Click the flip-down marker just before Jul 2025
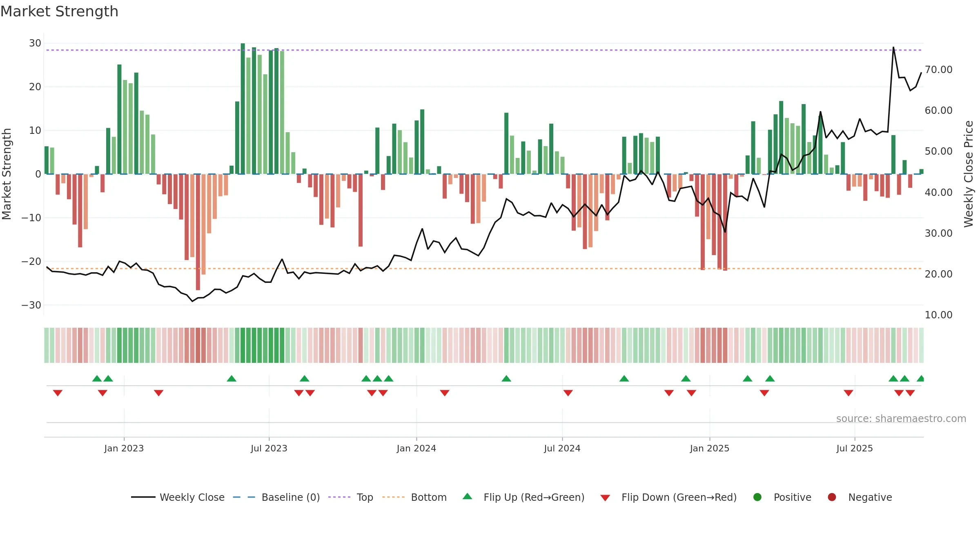 849,393
